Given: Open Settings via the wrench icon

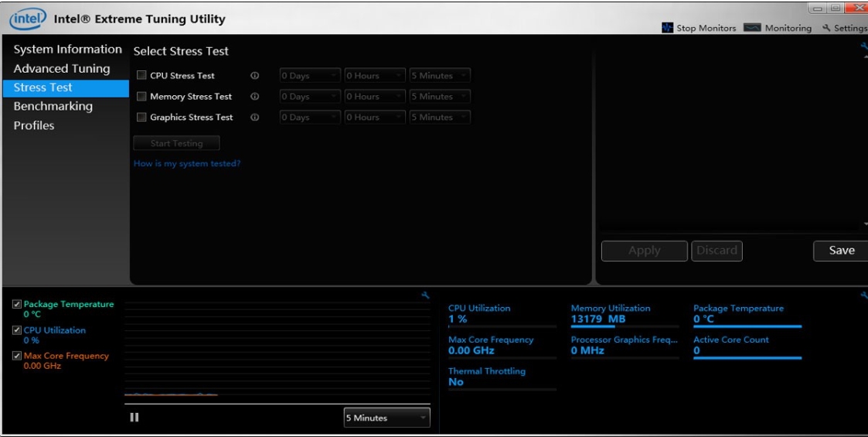Looking at the screenshot, I should [826, 29].
